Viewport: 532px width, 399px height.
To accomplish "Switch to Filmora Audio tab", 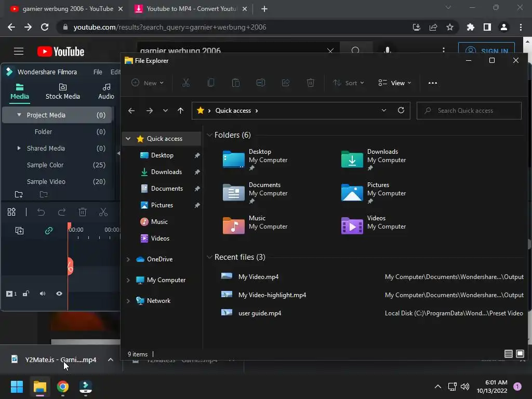I will (x=106, y=91).
